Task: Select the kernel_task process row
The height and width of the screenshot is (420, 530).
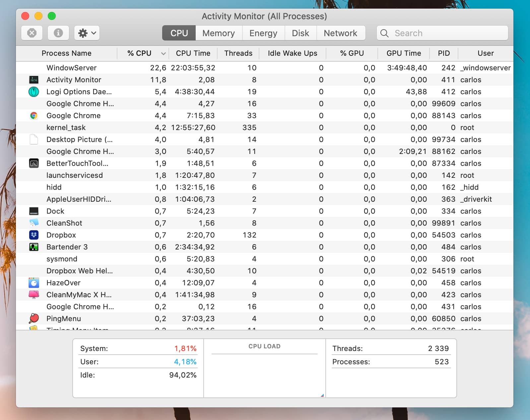Action: tap(265, 127)
